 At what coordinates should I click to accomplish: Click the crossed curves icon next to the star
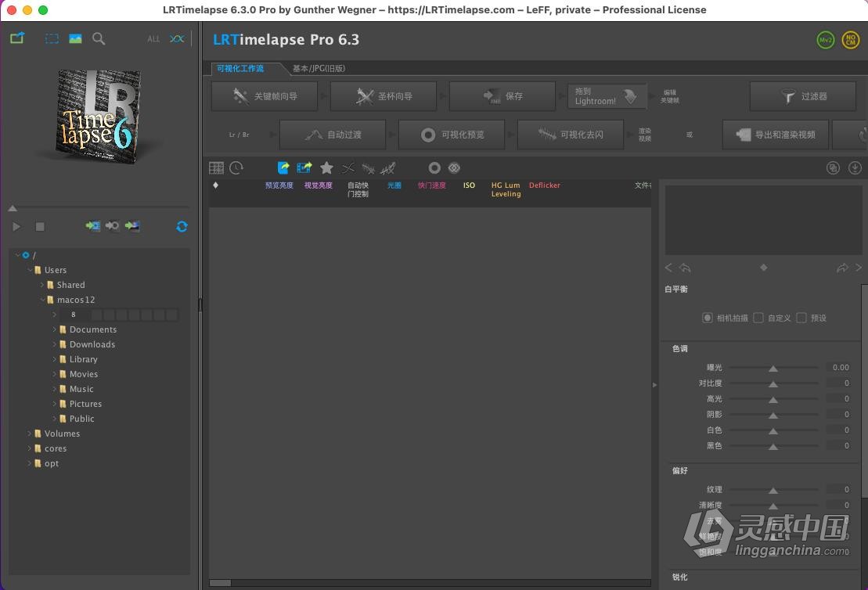(348, 167)
